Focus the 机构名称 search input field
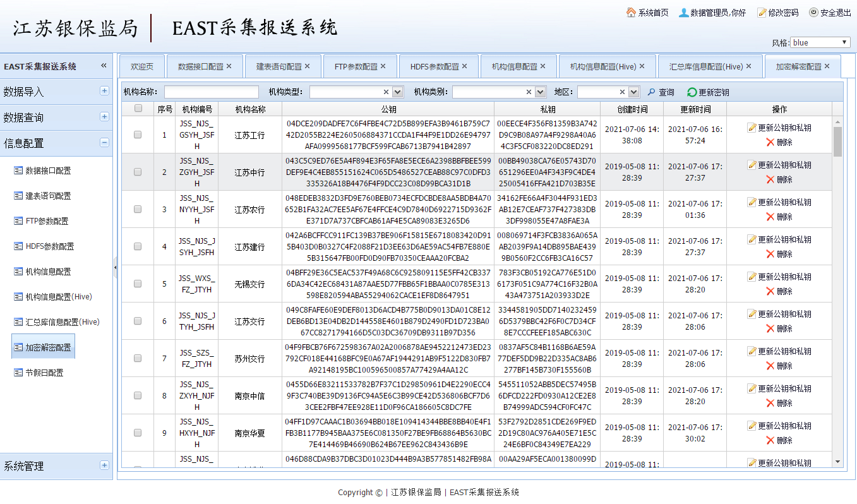Screen dimensions: 857x504 [x=212, y=92]
